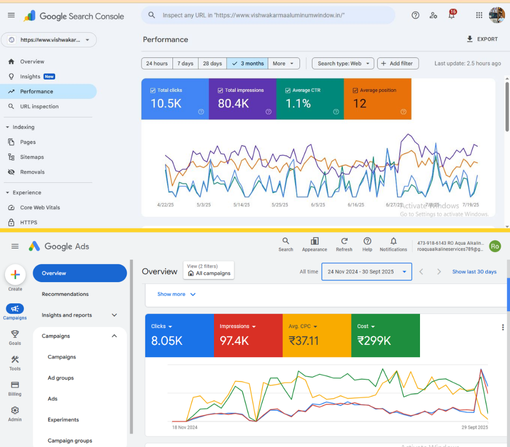
Task: Open Clicks metric dropdown
Action: coord(162,326)
